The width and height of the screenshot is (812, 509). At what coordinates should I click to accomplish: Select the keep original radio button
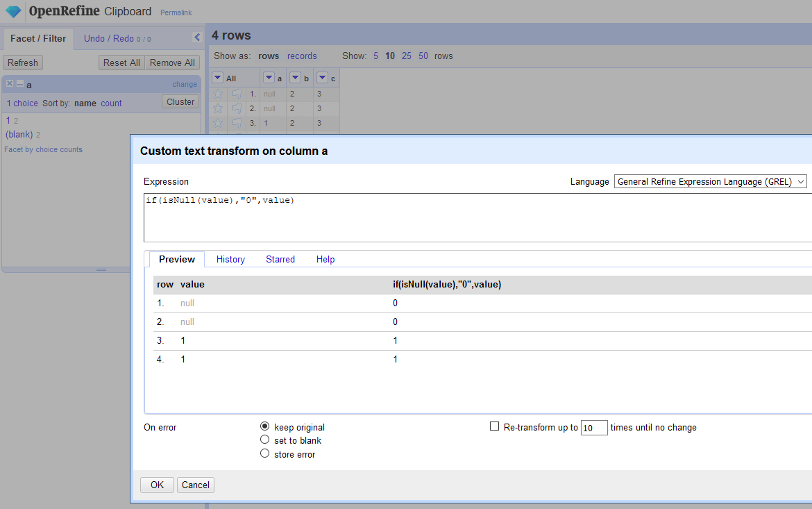point(264,427)
